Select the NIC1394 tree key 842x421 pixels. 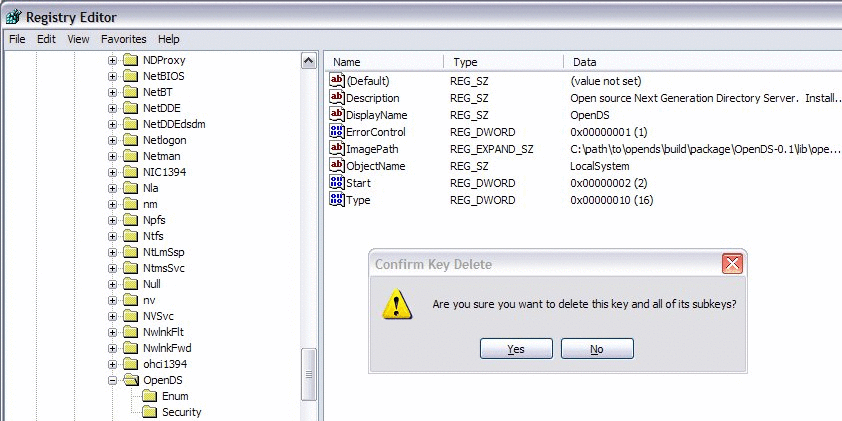pyautogui.click(x=164, y=172)
